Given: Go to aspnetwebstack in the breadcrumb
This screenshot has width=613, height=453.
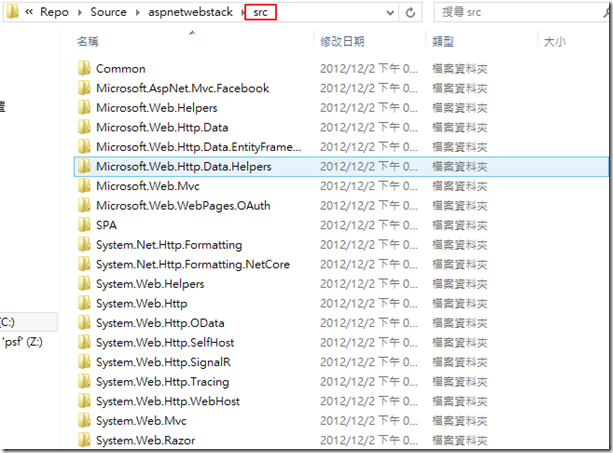Looking at the screenshot, I should coord(190,12).
